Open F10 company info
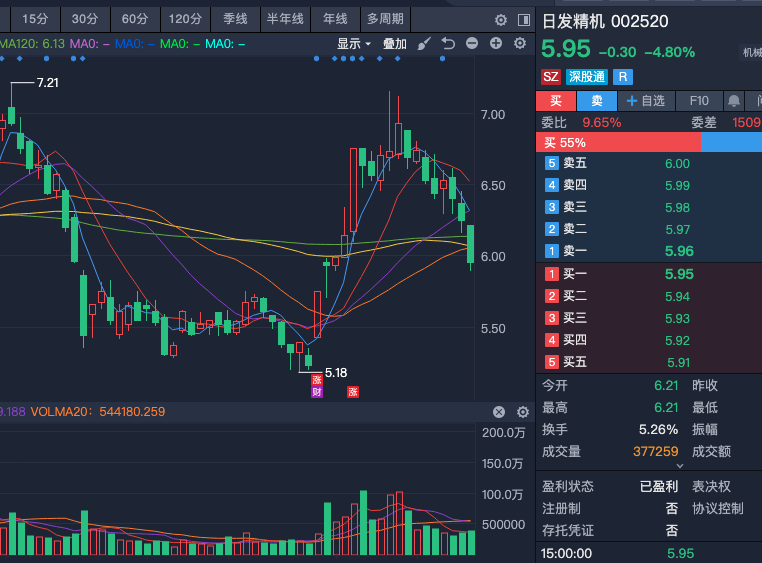The width and height of the screenshot is (762, 563). pyautogui.click(x=699, y=101)
